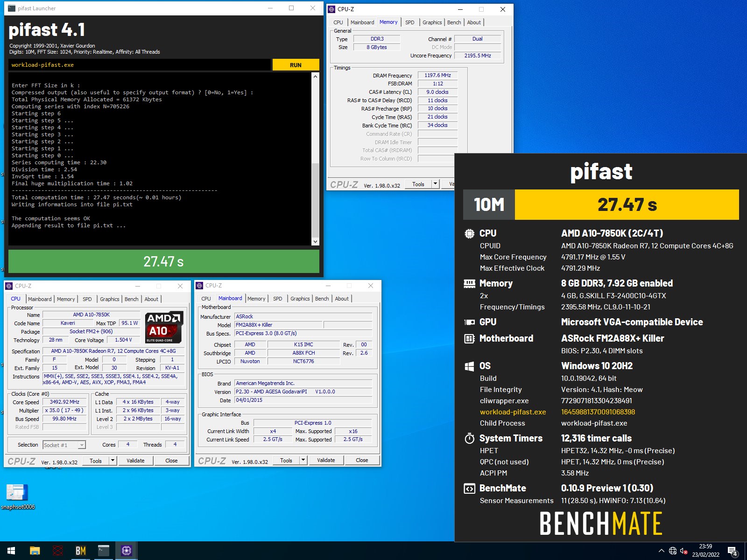Open the snapshot0006 desktop file
Viewport: 747px width, 560px height.
17,497
